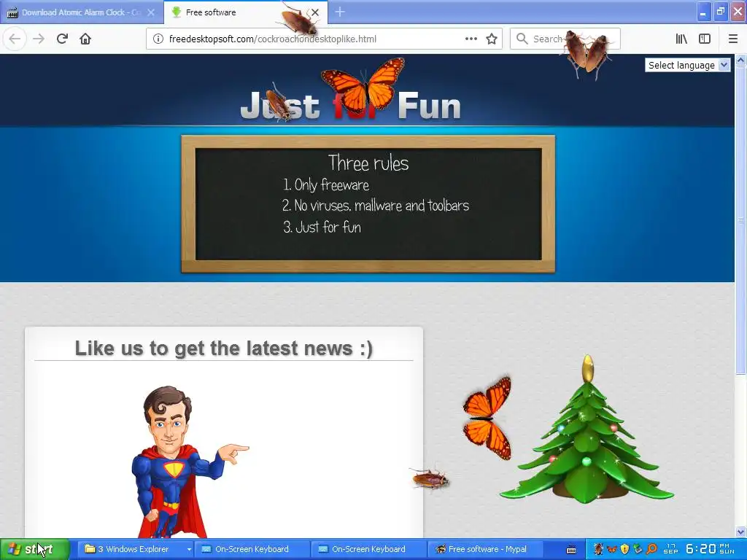
Task: Switch to the first On-Screen Keyboard taskbar button
Action: pos(252,549)
